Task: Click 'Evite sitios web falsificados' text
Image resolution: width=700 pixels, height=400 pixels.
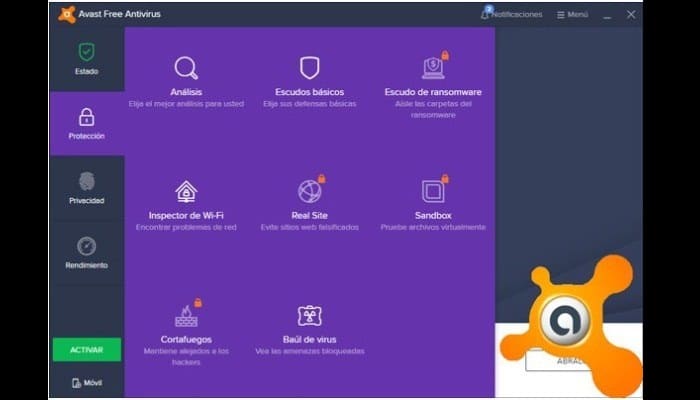Action: point(309,228)
